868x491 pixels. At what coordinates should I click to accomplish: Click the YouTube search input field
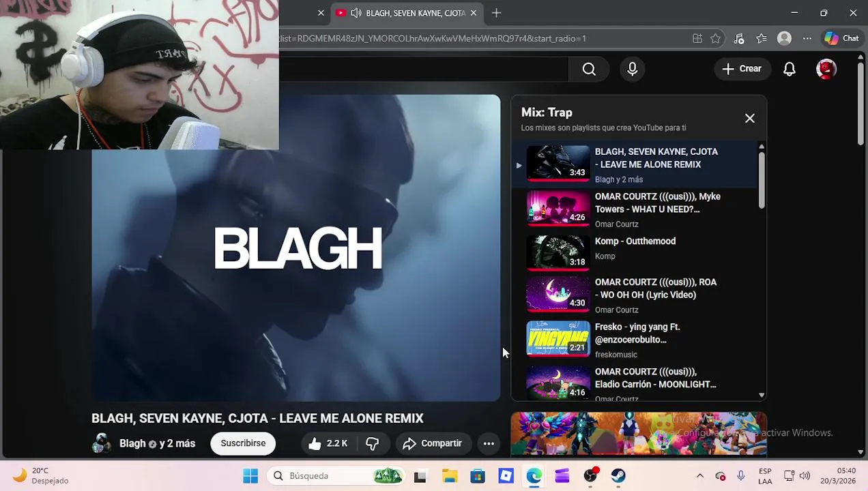423,69
